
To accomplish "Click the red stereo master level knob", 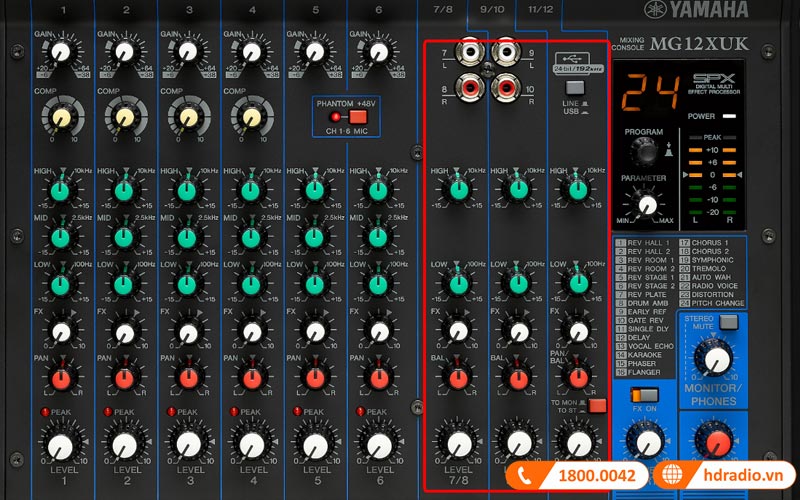I will click(x=716, y=443).
